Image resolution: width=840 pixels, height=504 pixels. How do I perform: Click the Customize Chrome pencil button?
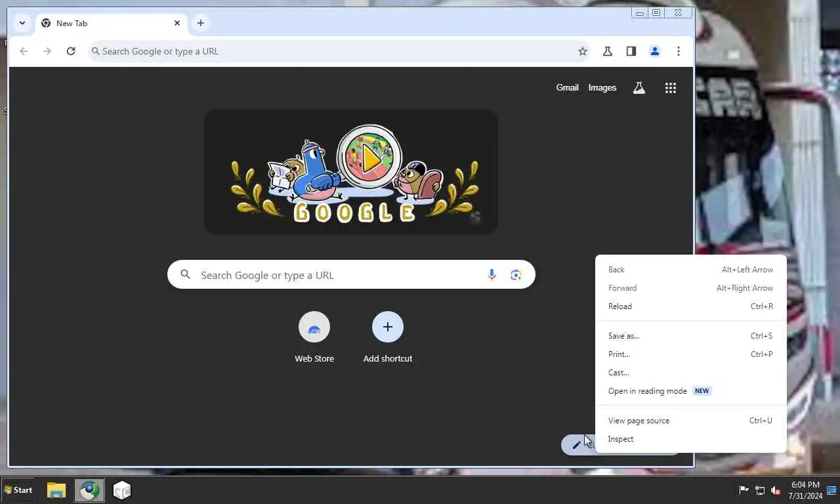pyautogui.click(x=577, y=445)
